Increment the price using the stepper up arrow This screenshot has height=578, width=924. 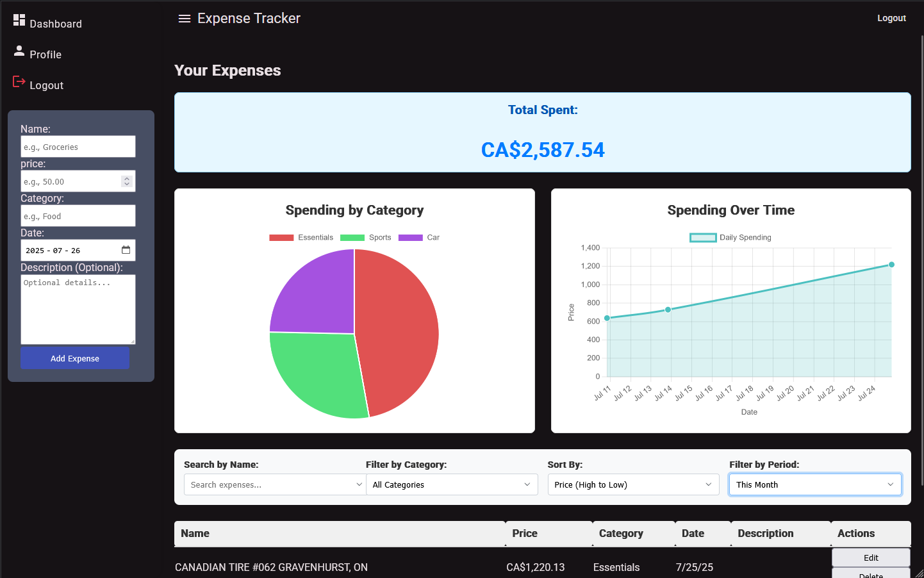(126, 177)
